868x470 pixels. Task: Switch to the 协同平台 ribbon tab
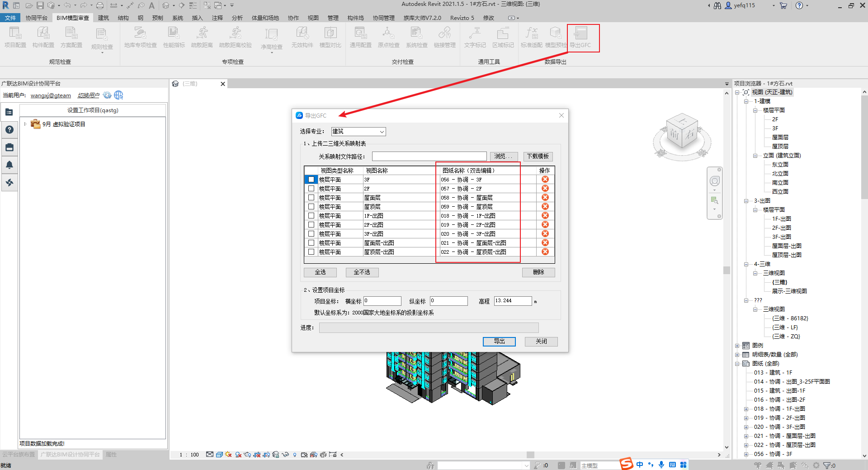pos(37,18)
